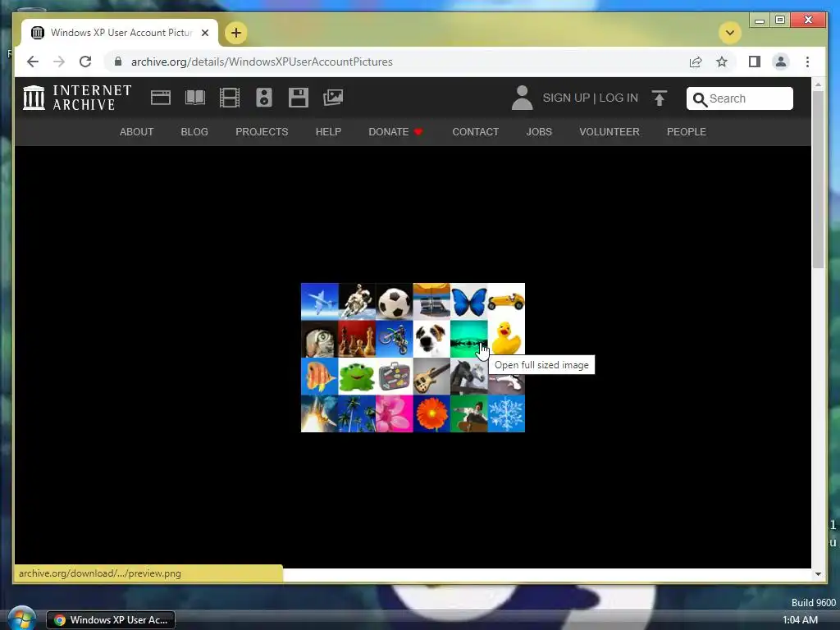Open the Internet Archive home logo
Viewport: 840px width, 630px height.
pos(77,98)
